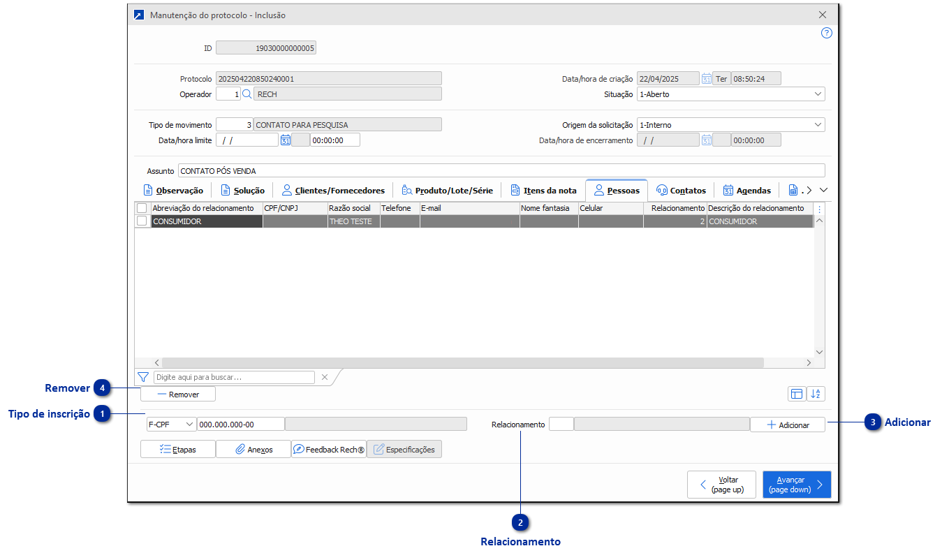Open the grid column options menu (three dots)
The height and width of the screenshot is (560, 942).
(819, 208)
